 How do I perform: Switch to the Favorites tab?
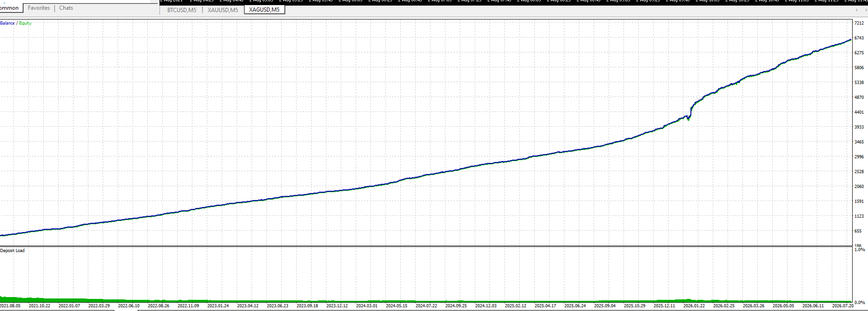coord(39,8)
